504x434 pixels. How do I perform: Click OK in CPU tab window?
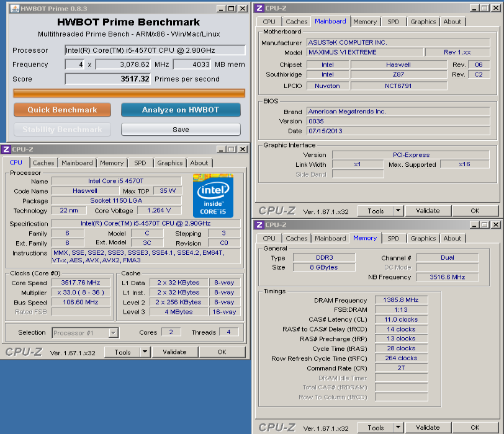(x=222, y=352)
